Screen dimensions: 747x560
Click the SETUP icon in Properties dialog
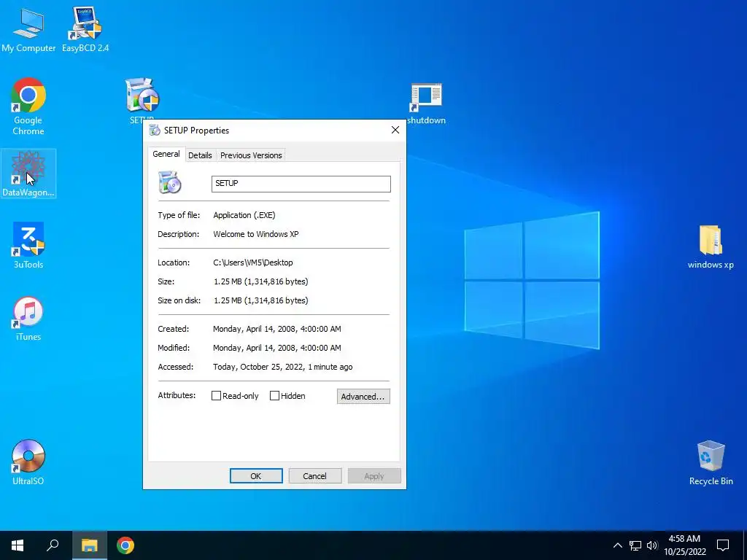click(170, 182)
